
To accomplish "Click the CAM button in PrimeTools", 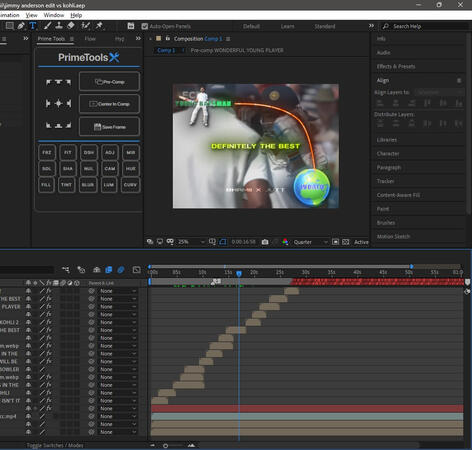I will point(110,168).
